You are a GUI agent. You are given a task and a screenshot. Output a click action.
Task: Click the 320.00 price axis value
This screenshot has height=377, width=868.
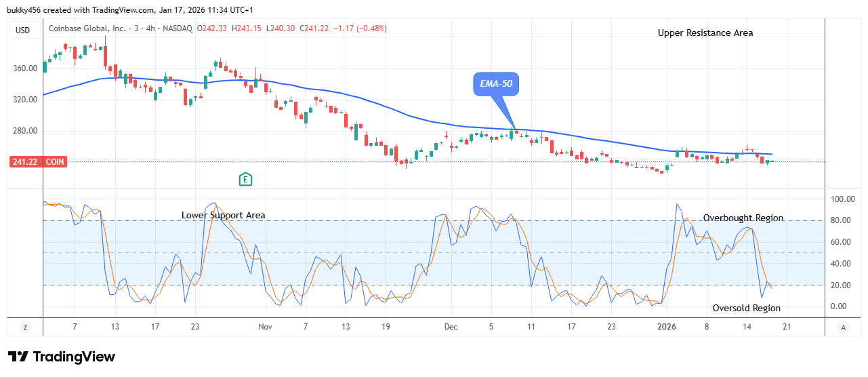click(x=24, y=100)
